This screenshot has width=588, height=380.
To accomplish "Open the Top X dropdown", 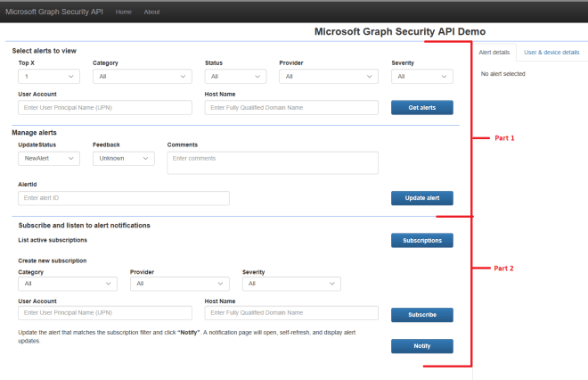I will pos(49,76).
